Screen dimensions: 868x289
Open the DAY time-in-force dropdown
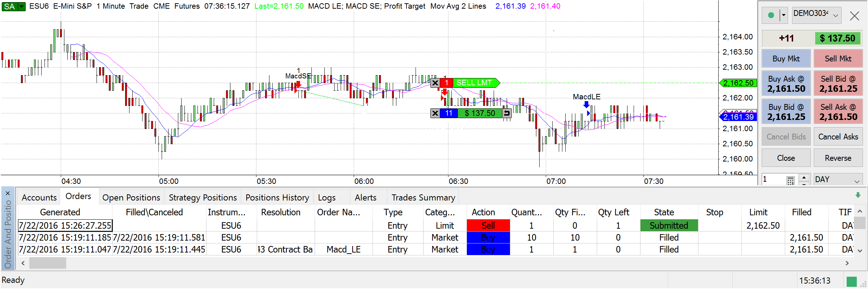click(x=838, y=180)
